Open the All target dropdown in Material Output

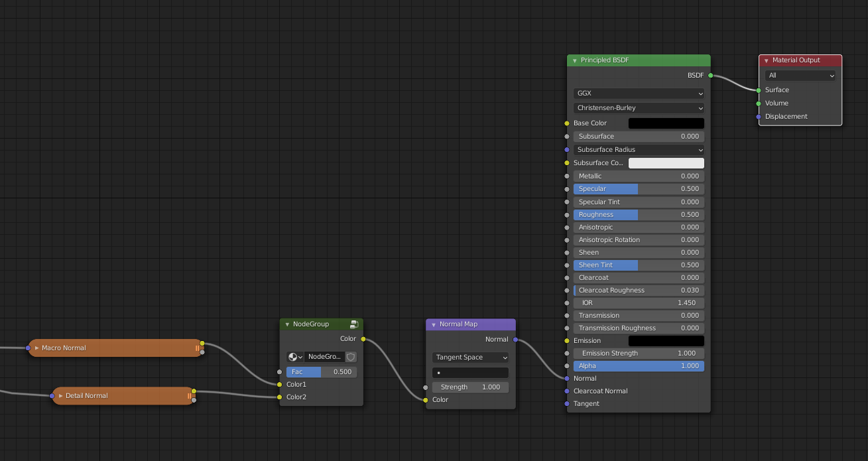(x=800, y=76)
